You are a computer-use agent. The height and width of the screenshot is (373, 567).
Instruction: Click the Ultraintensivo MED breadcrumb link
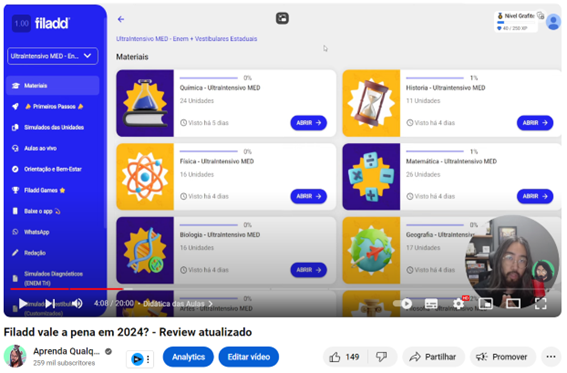pyautogui.click(x=187, y=39)
